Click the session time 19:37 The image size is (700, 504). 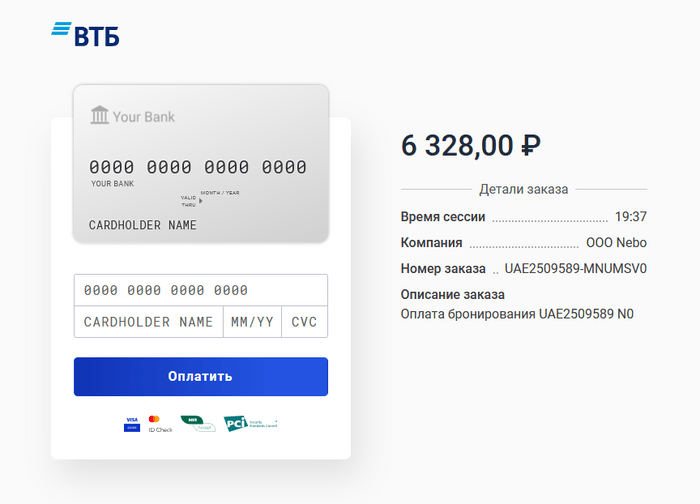[x=630, y=216]
